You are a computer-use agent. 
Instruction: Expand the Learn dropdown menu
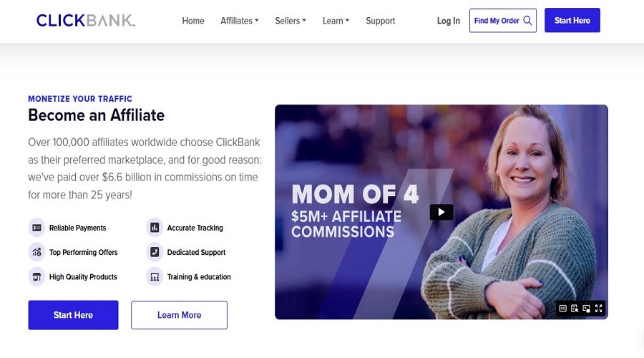click(x=336, y=21)
